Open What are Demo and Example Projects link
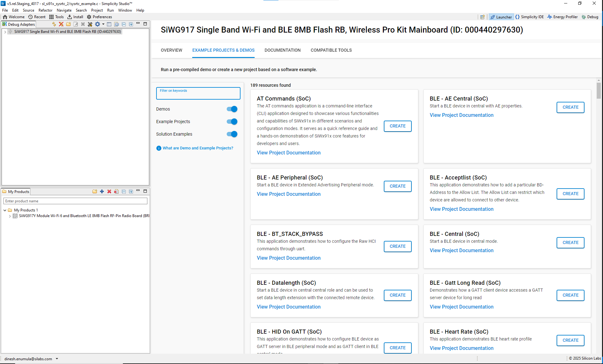This screenshot has width=603, height=364. click(x=198, y=148)
